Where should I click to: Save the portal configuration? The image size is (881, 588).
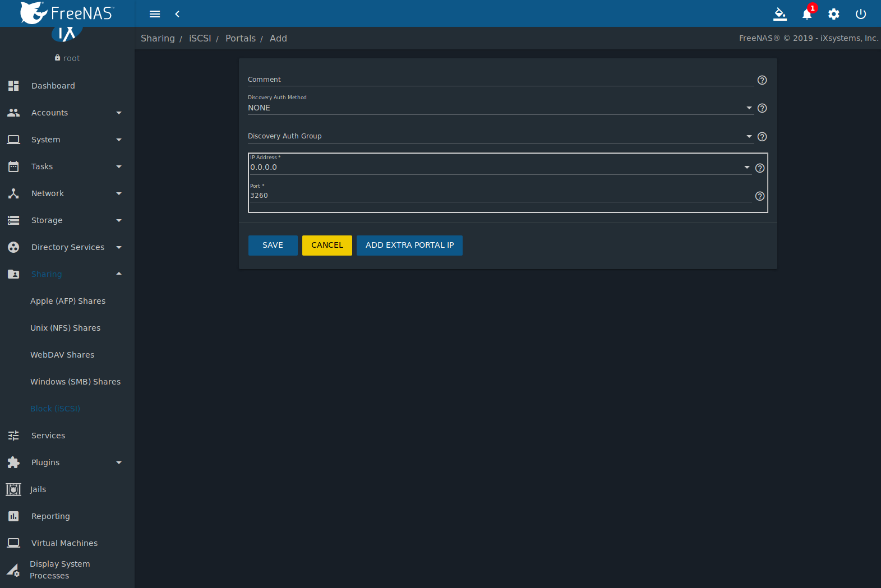273,246
